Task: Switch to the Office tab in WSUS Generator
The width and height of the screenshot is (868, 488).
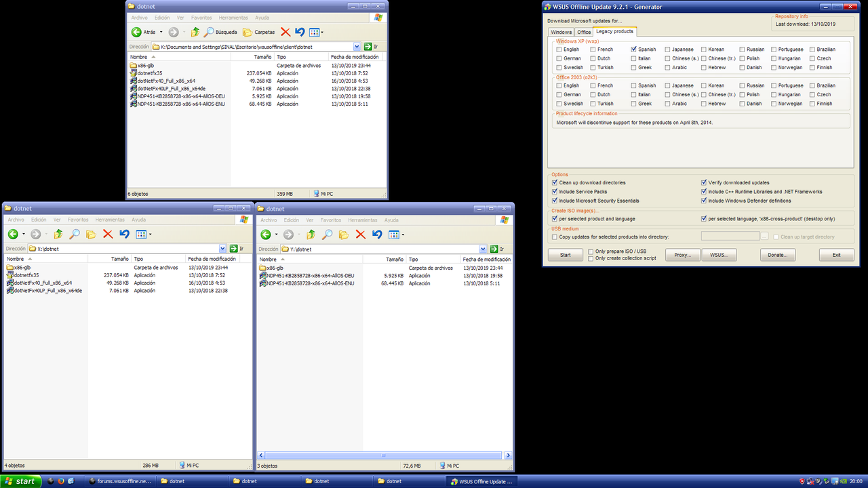Action: pos(584,32)
